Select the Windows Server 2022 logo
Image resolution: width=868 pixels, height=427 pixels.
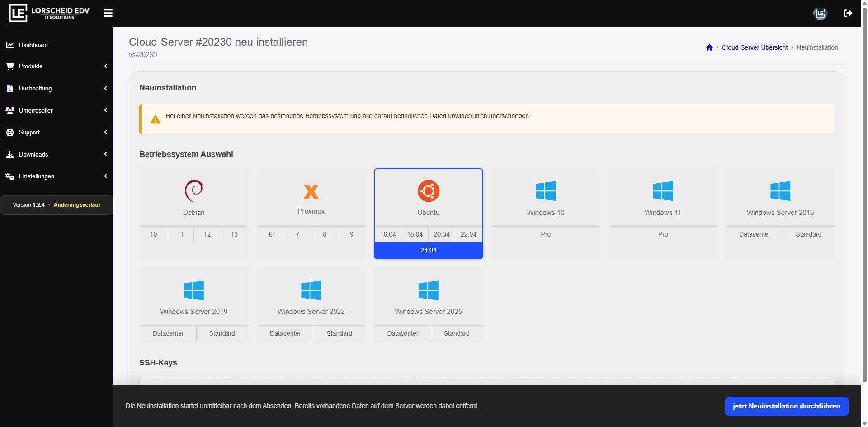tap(311, 290)
